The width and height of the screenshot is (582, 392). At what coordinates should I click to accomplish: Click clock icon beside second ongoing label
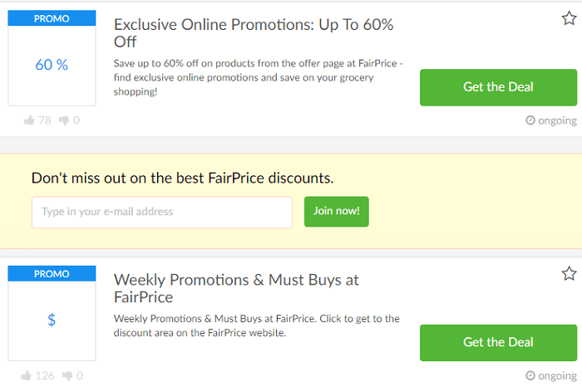click(530, 375)
